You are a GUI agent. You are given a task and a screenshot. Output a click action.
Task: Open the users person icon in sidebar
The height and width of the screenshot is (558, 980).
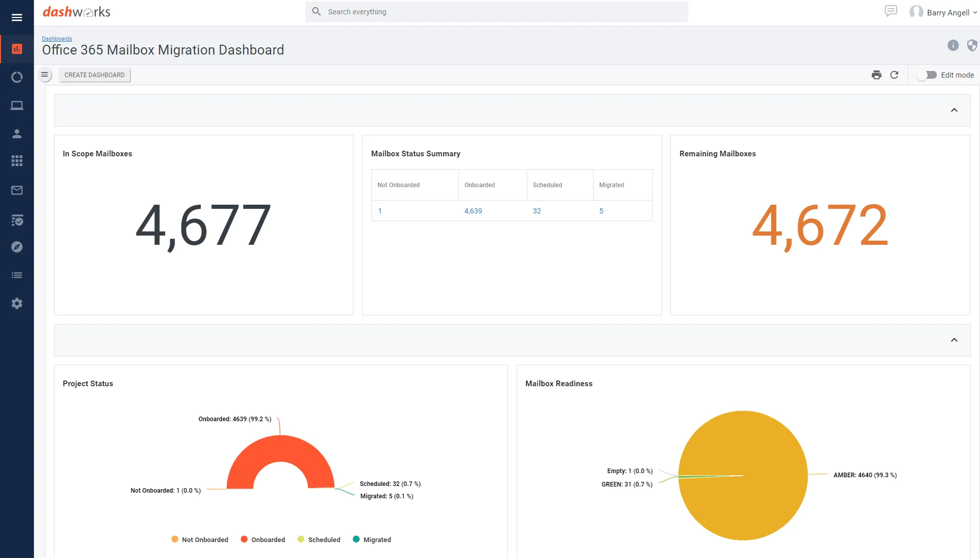pyautogui.click(x=17, y=134)
